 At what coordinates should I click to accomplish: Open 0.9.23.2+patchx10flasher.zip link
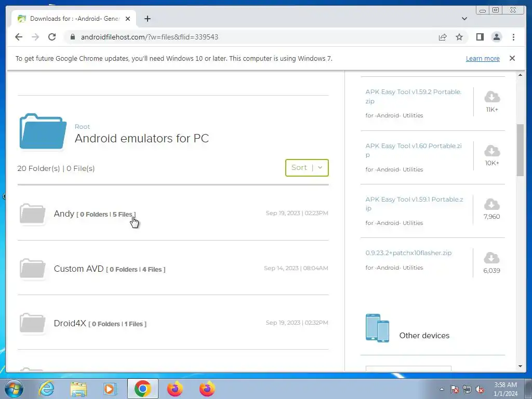click(408, 253)
